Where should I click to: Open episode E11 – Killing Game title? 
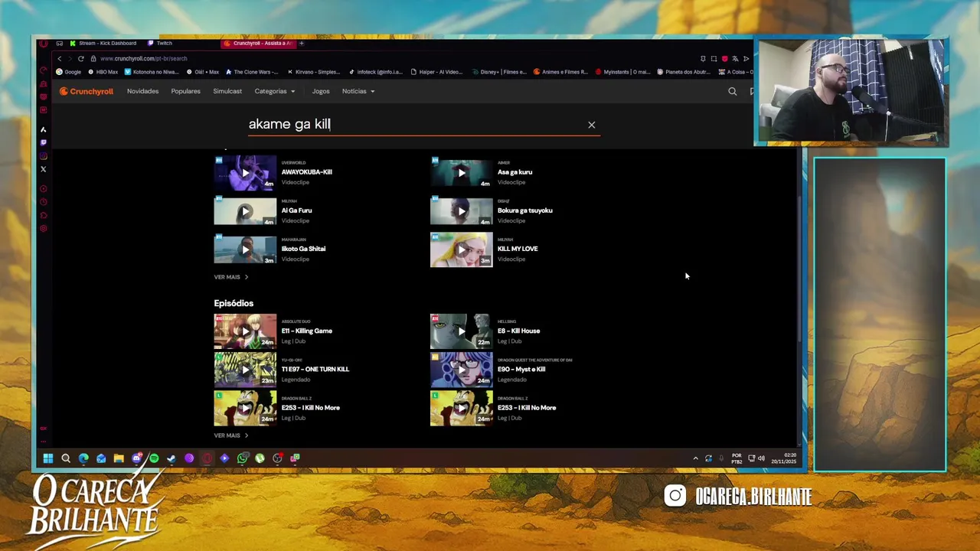point(307,331)
